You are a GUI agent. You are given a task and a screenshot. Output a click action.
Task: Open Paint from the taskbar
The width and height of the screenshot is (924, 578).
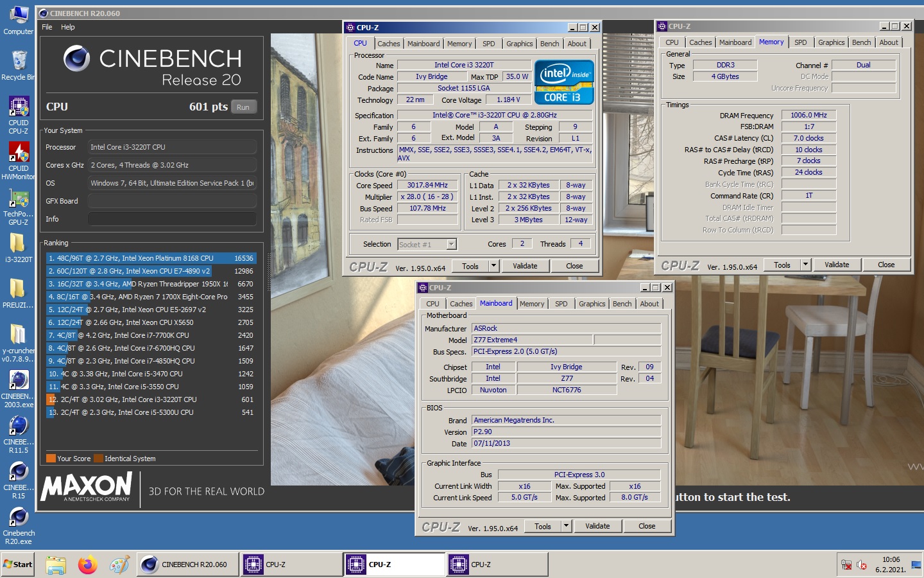pyautogui.click(x=119, y=565)
